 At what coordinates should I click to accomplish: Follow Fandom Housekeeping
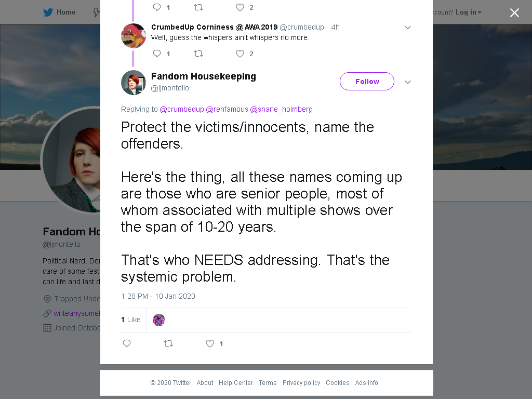pyautogui.click(x=367, y=82)
